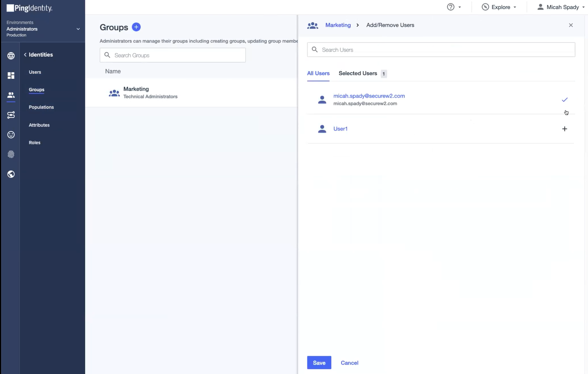
Task: Open the Dashboard panel in the sidebar
Action: 11,75
